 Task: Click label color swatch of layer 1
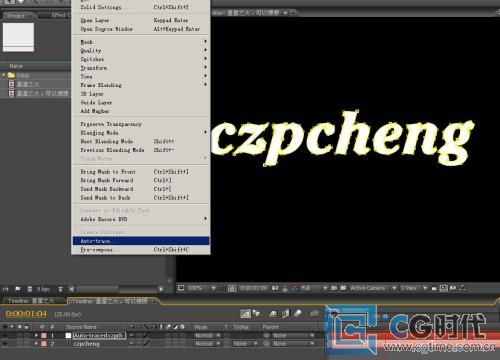point(44,335)
